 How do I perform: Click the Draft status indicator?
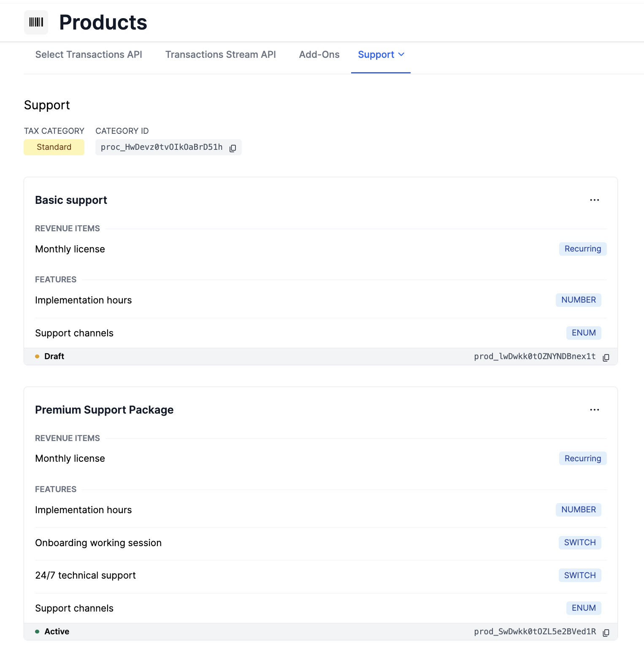coord(54,356)
